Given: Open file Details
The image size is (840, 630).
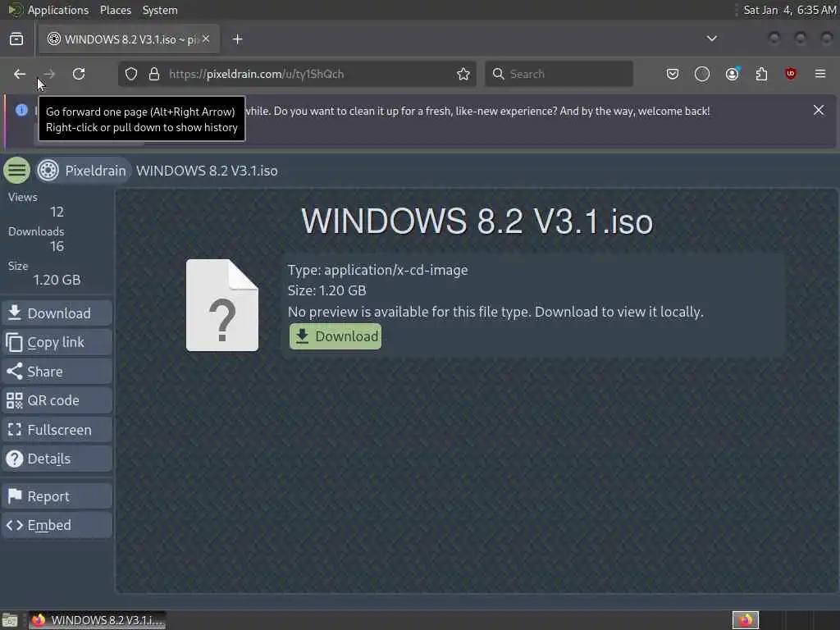Looking at the screenshot, I should pos(57,459).
